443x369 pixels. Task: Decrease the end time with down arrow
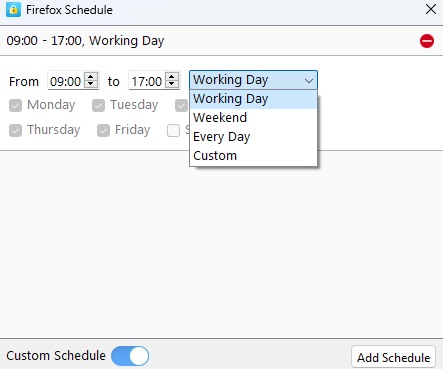(x=172, y=84)
